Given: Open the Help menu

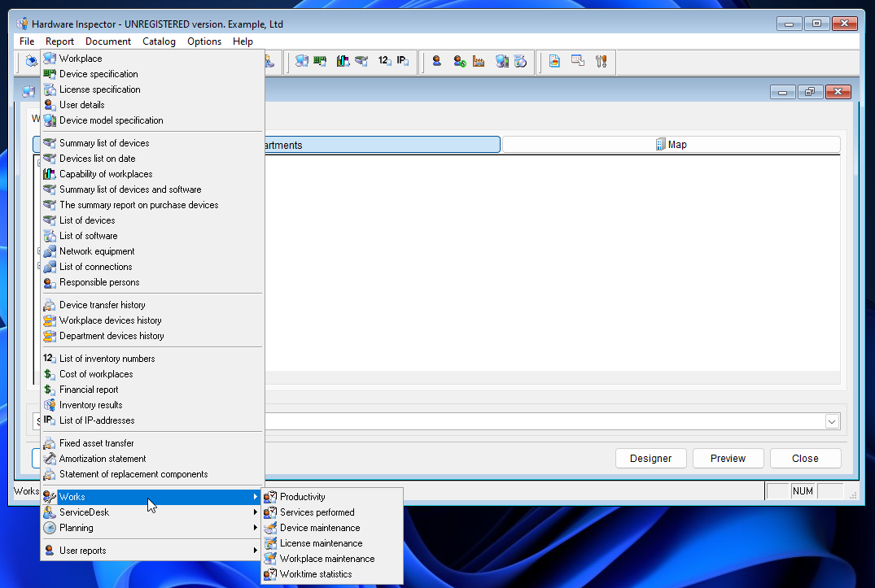Looking at the screenshot, I should click(x=243, y=41).
